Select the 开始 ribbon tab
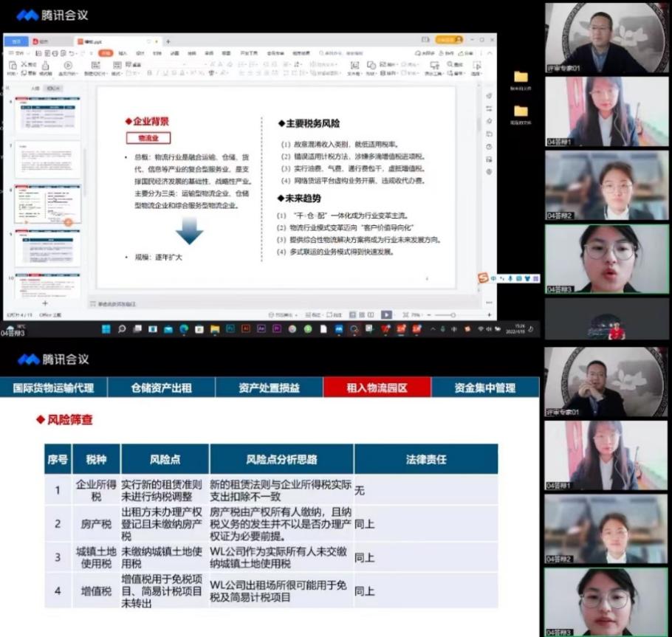Screen dimensions: 672x637 pyautogui.click(x=106, y=53)
